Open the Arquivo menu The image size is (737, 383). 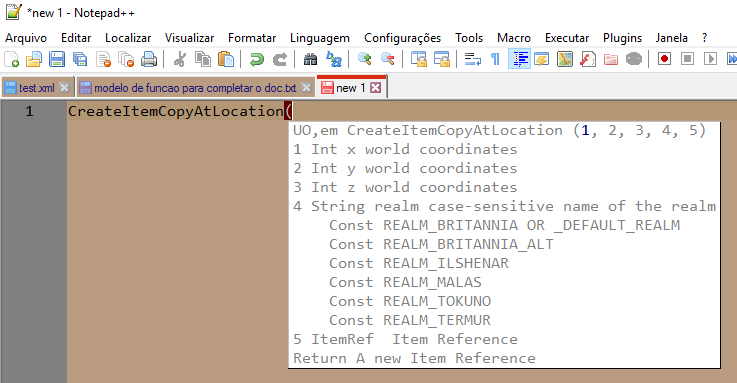(26, 38)
